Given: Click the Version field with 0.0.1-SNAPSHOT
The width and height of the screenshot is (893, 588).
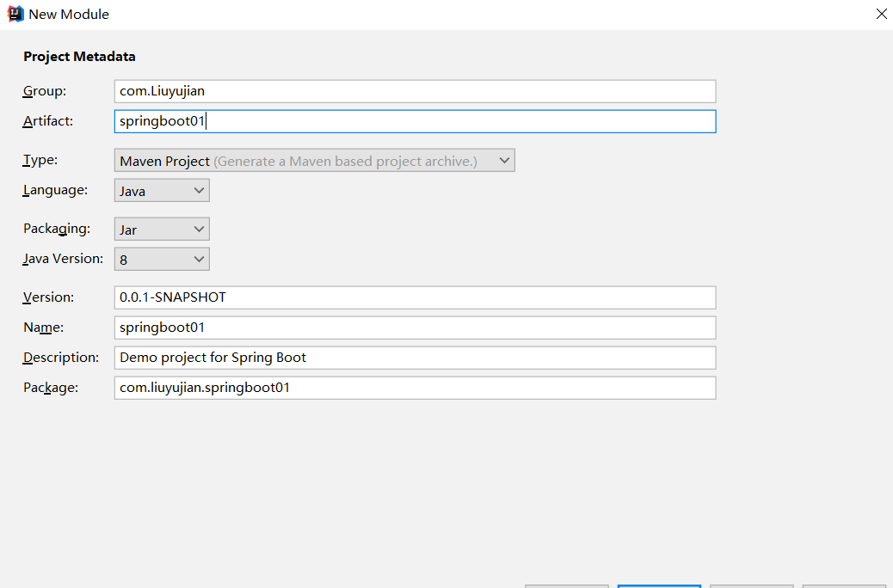Looking at the screenshot, I should 415,297.
